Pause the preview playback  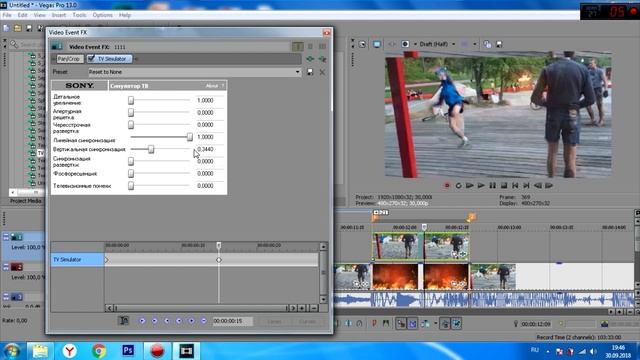pyautogui.click(x=493, y=186)
